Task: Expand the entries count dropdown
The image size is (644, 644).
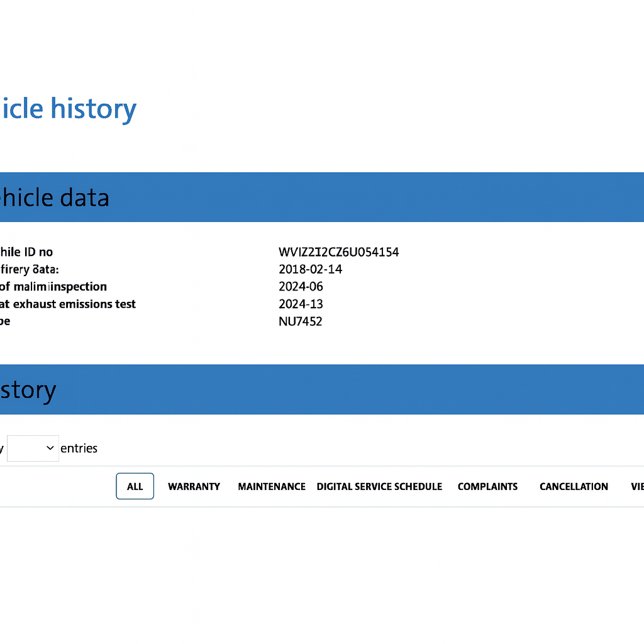Action: (x=33, y=448)
